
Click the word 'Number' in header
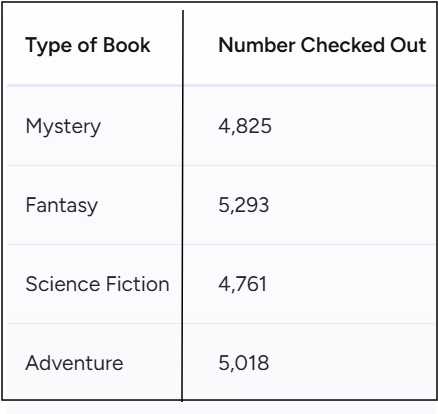pyautogui.click(x=257, y=45)
